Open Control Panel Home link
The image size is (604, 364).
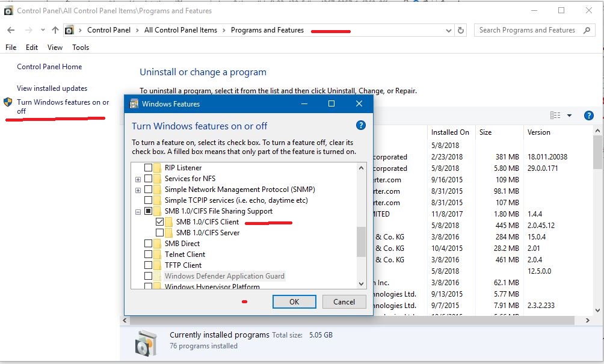(49, 67)
